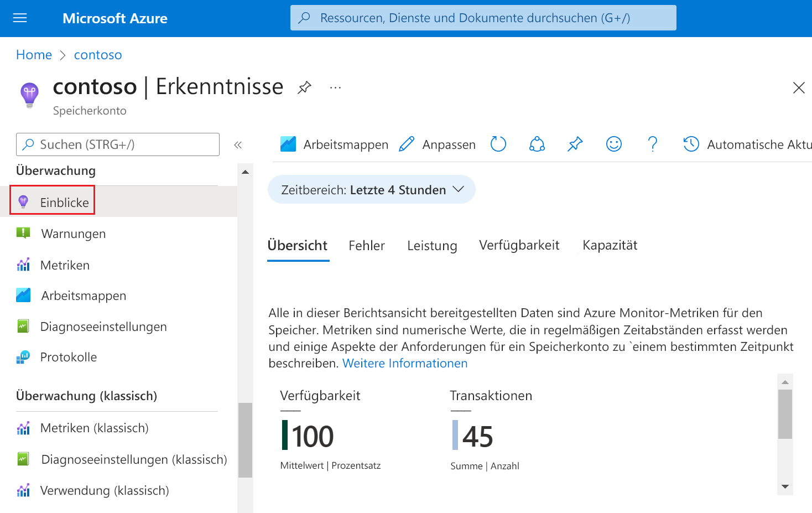Viewport: 812px width, 513px height.
Task: Click the contoso storage account lightbulb icon
Action: click(x=30, y=95)
